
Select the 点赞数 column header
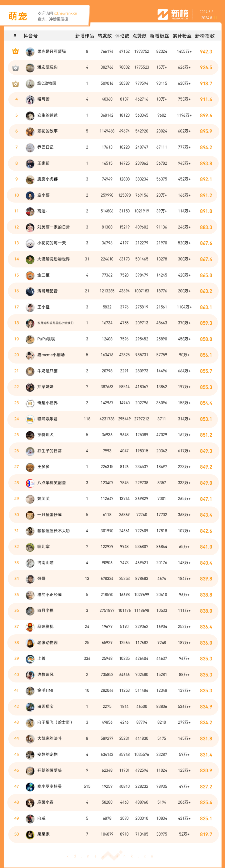140,36
